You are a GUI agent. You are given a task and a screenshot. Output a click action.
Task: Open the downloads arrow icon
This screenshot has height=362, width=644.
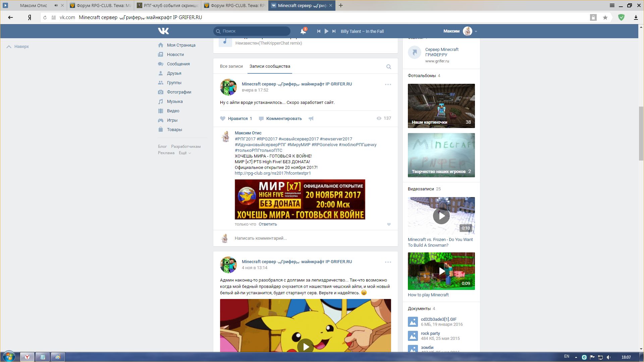(x=636, y=17)
